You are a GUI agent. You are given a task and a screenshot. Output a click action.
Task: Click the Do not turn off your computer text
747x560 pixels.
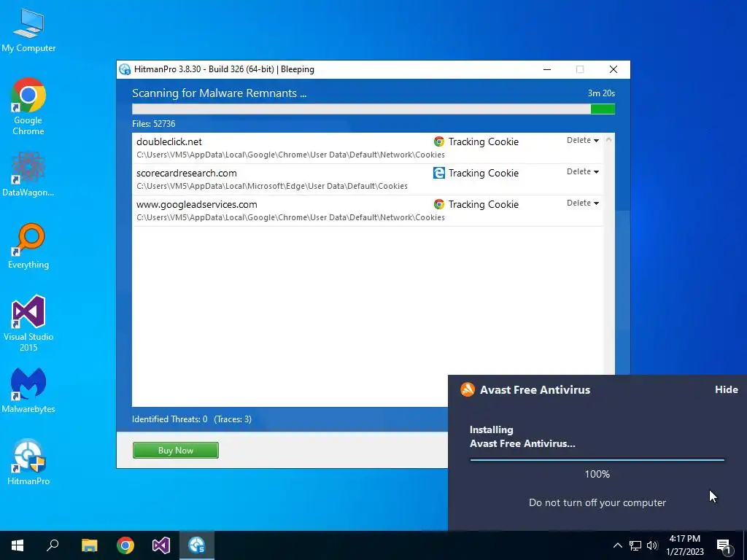click(x=597, y=503)
